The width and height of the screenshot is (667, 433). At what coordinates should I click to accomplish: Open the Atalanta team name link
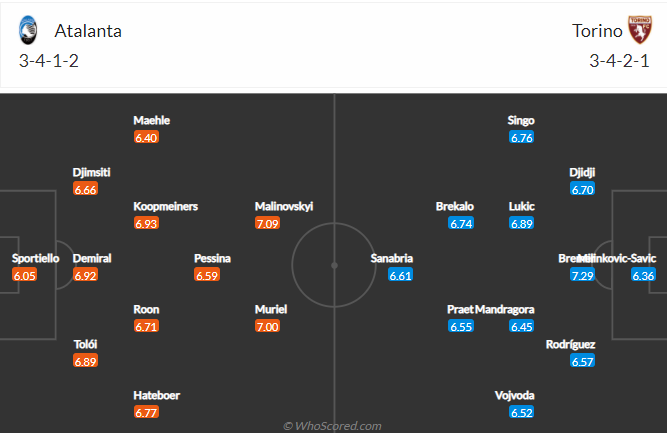(x=88, y=31)
